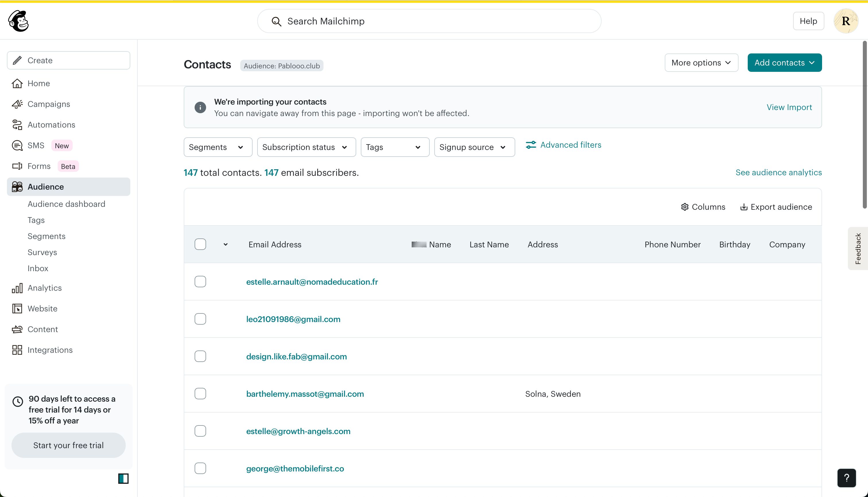
Task: Open the Add contacts dropdown button
Action: pyautogui.click(x=784, y=63)
